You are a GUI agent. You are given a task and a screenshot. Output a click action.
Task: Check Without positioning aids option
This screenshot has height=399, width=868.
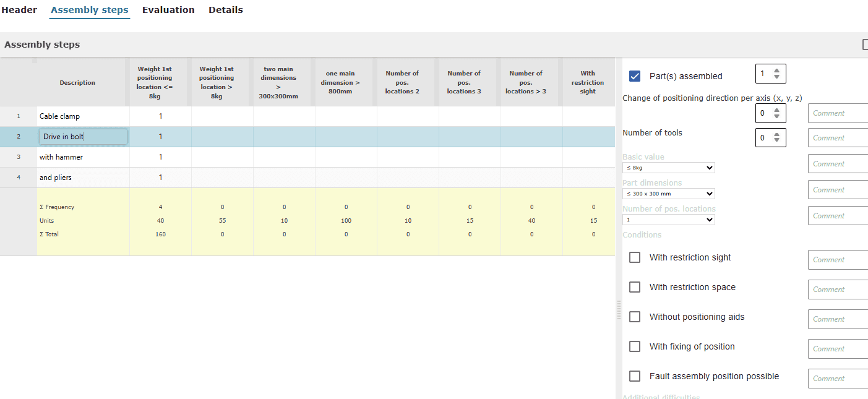point(635,317)
